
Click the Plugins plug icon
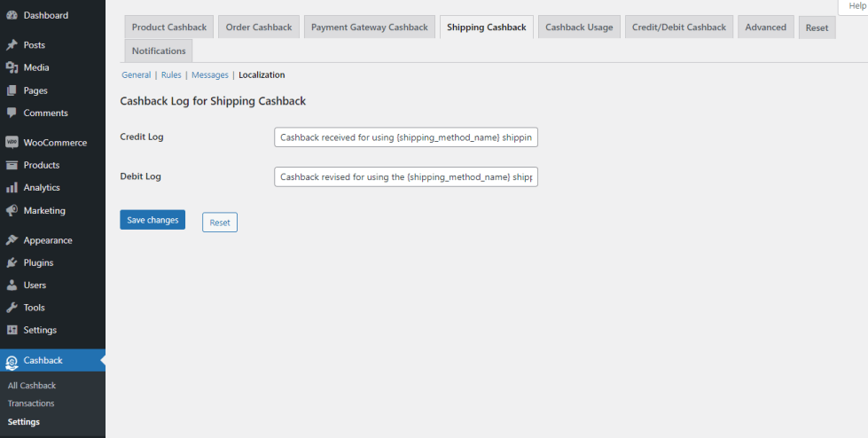click(12, 263)
